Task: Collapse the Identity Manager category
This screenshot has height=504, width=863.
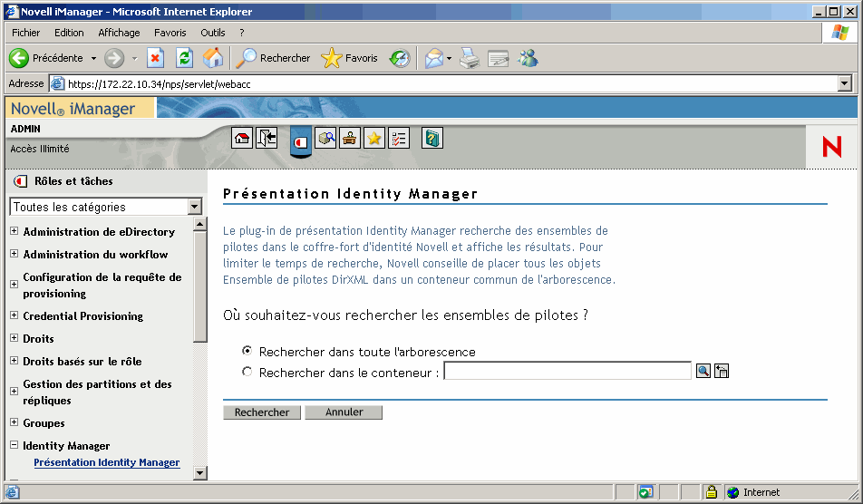Action: click(x=15, y=444)
